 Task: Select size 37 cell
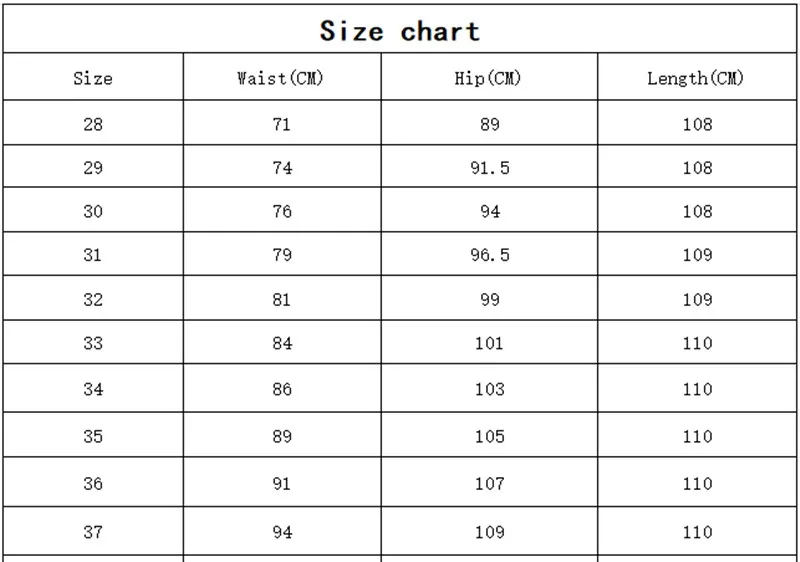coord(93,532)
